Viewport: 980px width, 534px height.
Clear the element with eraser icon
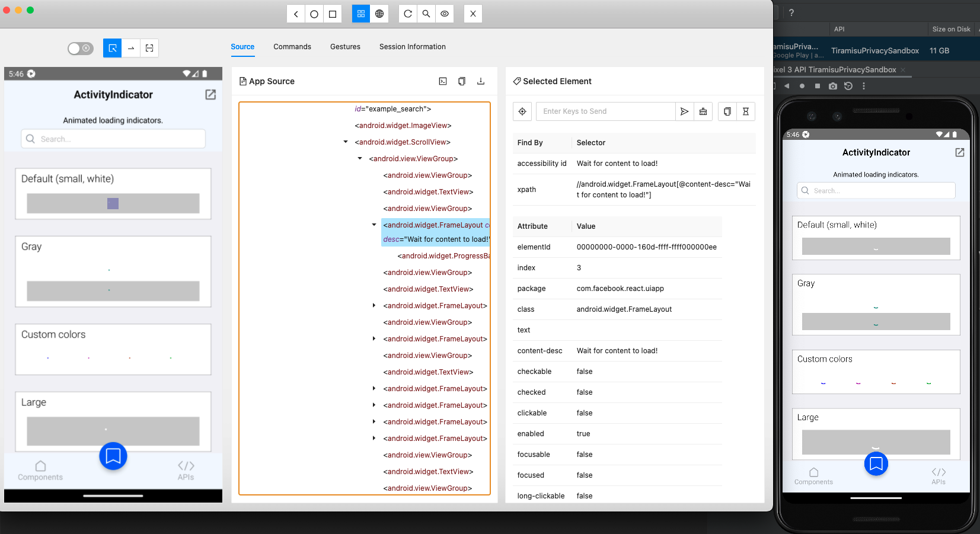tap(703, 111)
